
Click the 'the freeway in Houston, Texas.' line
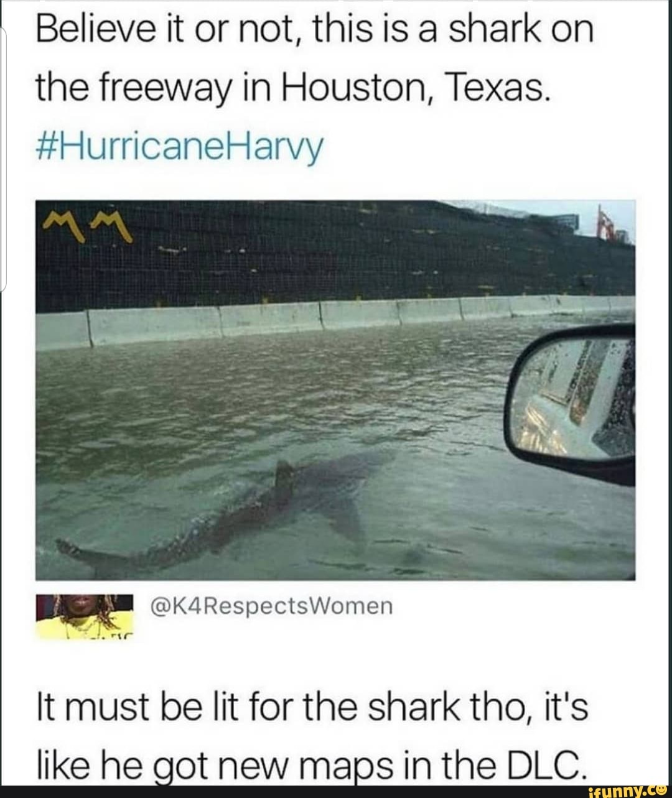click(x=292, y=90)
